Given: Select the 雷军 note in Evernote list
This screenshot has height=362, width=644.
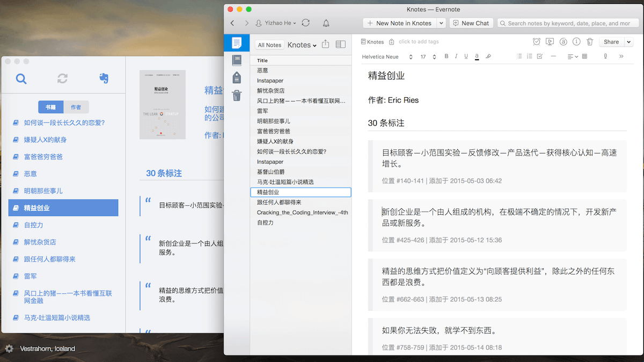Looking at the screenshot, I should (301, 111).
